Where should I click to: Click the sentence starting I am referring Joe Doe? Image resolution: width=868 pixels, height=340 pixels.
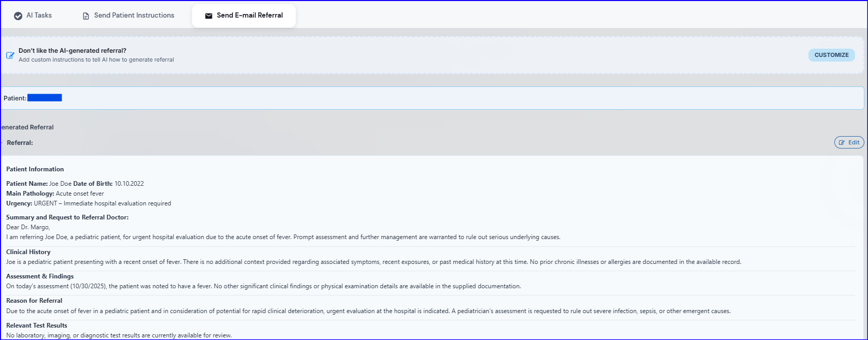click(283, 237)
